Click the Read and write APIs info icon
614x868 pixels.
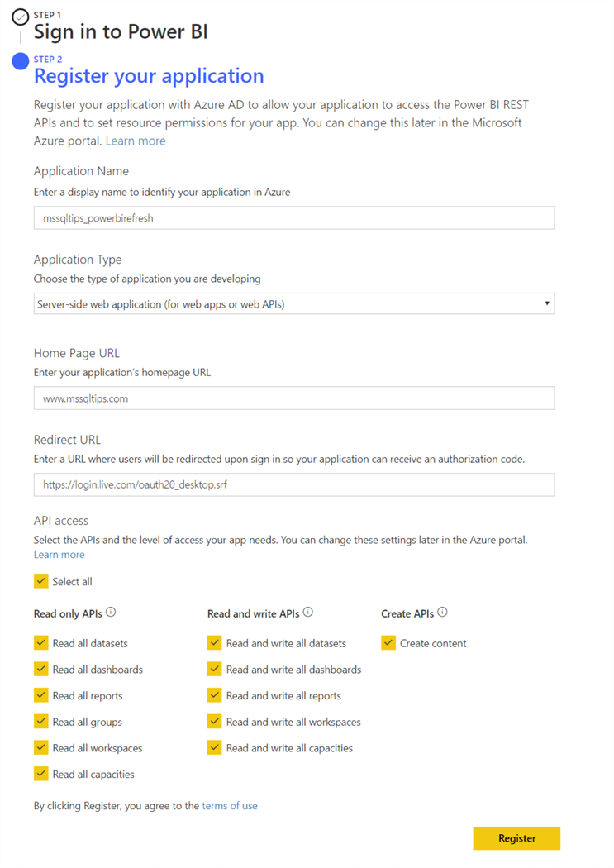(308, 613)
